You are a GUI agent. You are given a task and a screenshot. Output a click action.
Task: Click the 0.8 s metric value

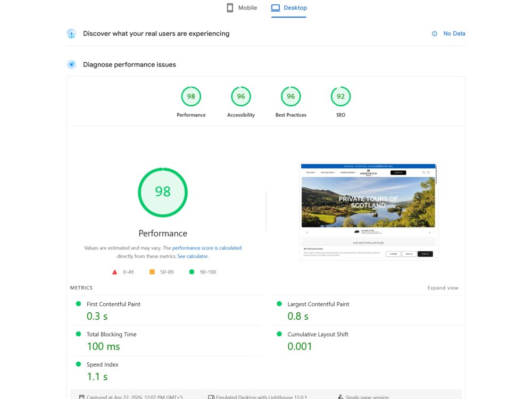click(298, 316)
